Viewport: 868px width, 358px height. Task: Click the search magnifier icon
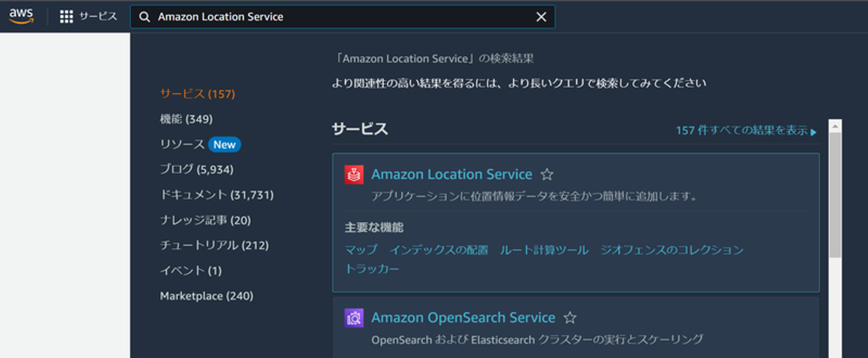coord(145,17)
